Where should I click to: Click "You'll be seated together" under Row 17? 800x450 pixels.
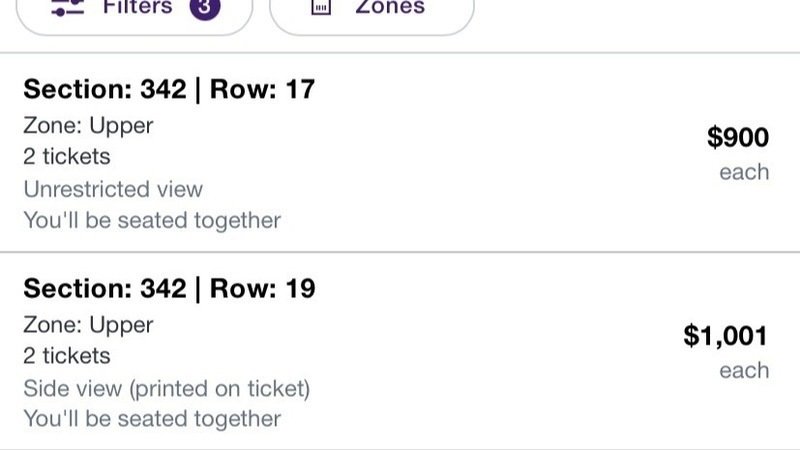[152, 220]
